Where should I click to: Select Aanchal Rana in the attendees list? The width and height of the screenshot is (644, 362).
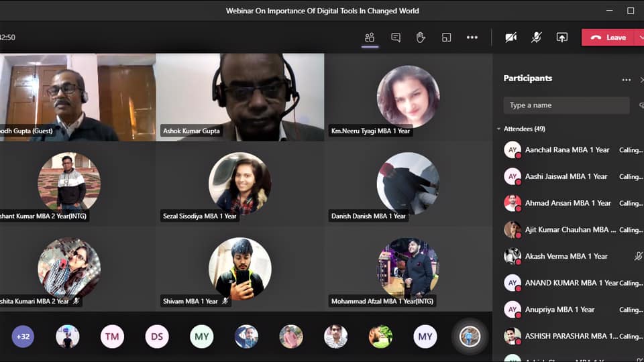567,150
